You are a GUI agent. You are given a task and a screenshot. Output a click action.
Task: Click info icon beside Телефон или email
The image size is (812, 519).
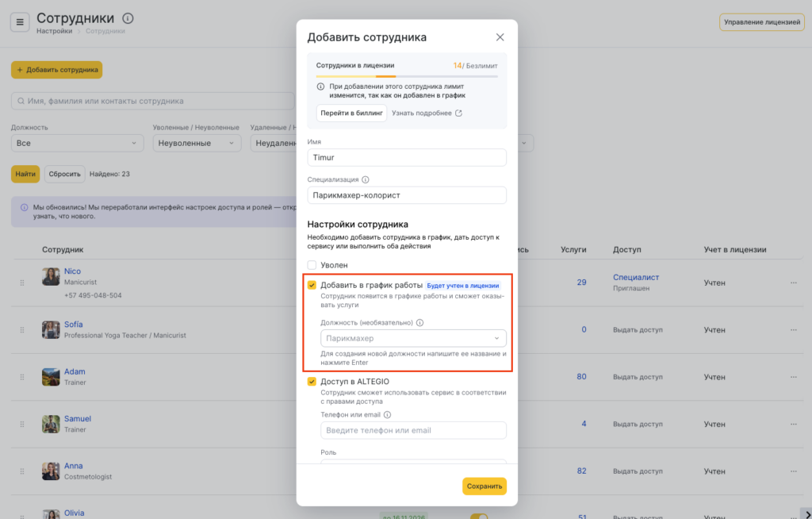click(388, 414)
